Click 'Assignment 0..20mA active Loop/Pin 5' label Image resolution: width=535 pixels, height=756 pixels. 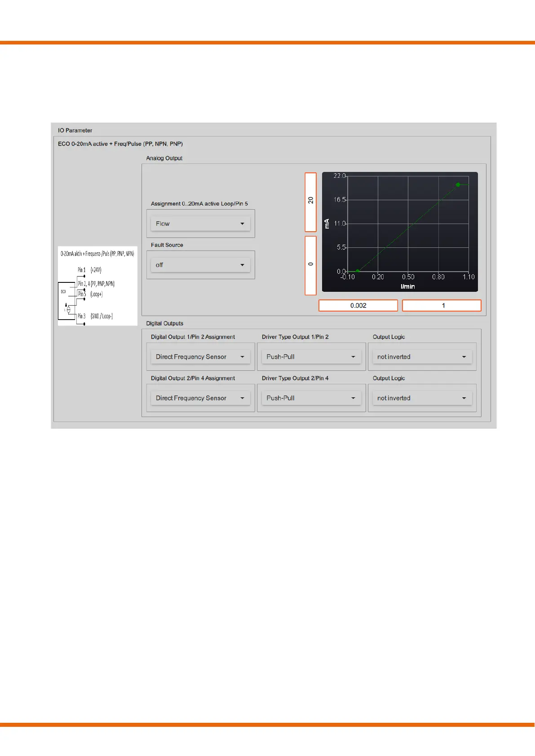199,204
